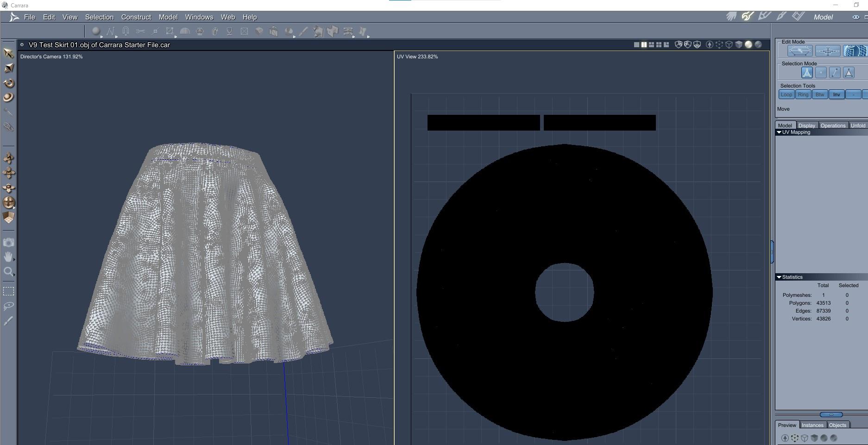Switch to single view layout
The image size is (868, 445).
636,45
